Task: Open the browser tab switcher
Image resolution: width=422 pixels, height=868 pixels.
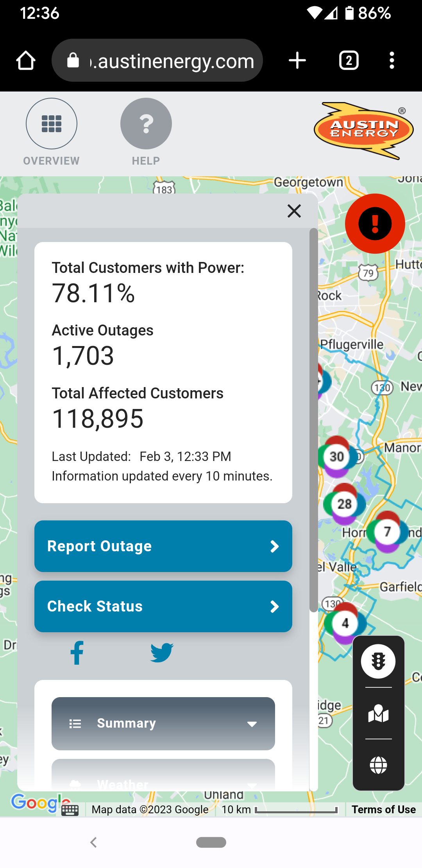Action: [x=349, y=61]
